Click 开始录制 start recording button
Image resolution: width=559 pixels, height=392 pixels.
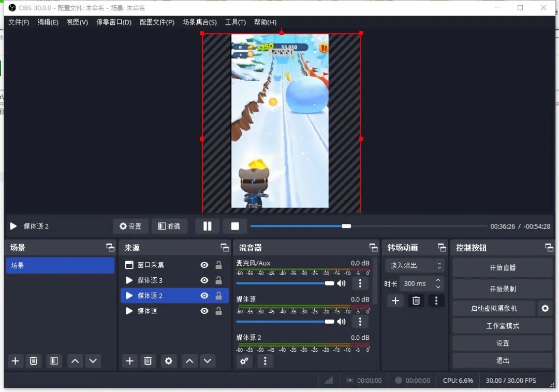tap(503, 289)
